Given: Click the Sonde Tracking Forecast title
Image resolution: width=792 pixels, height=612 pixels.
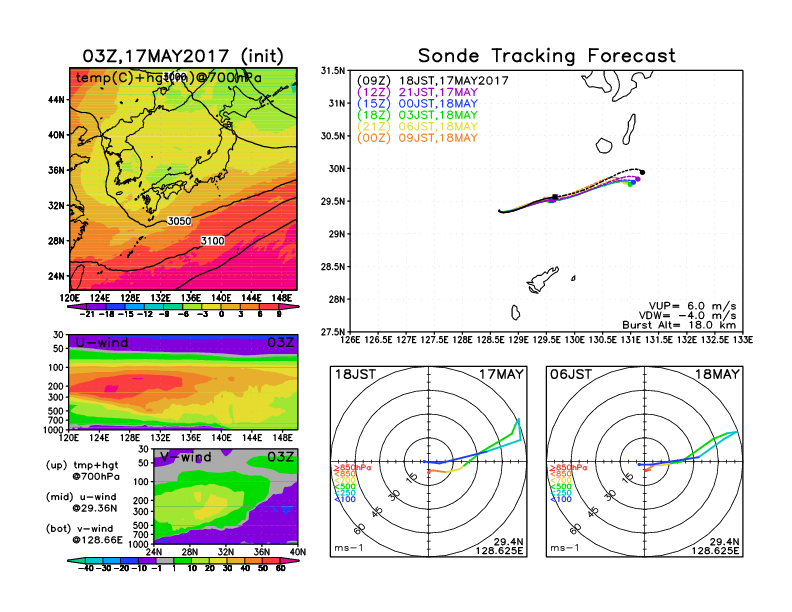Looking at the screenshot, I should pos(546,56).
